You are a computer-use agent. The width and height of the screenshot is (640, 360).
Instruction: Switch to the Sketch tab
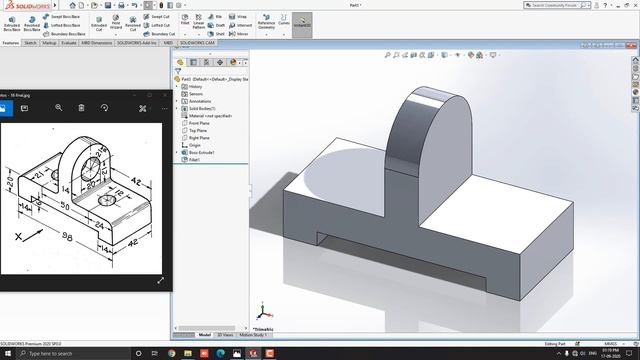coord(30,43)
